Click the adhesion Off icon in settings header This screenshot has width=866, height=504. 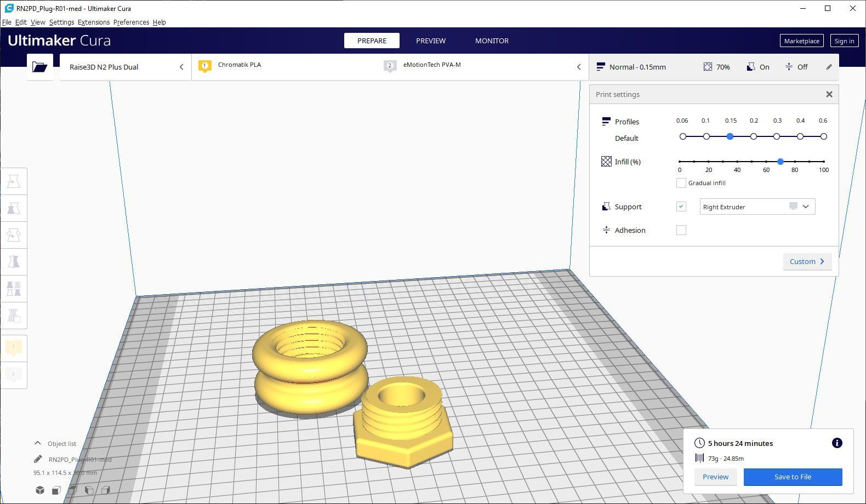[789, 67]
